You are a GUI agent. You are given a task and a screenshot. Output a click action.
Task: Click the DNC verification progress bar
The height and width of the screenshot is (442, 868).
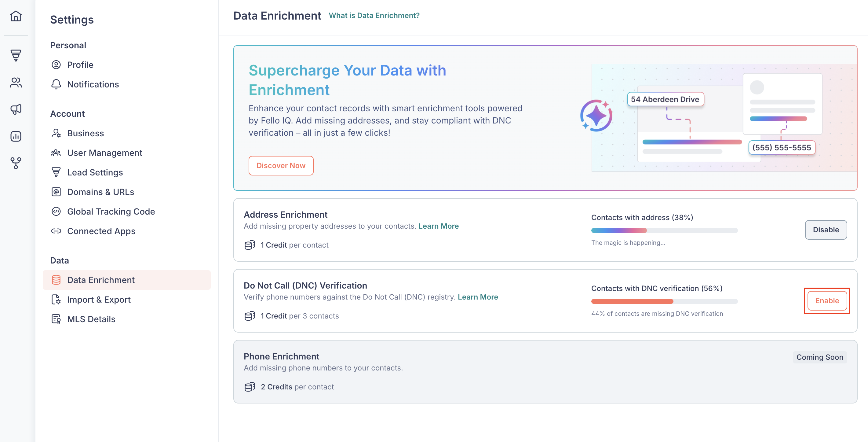pos(665,301)
